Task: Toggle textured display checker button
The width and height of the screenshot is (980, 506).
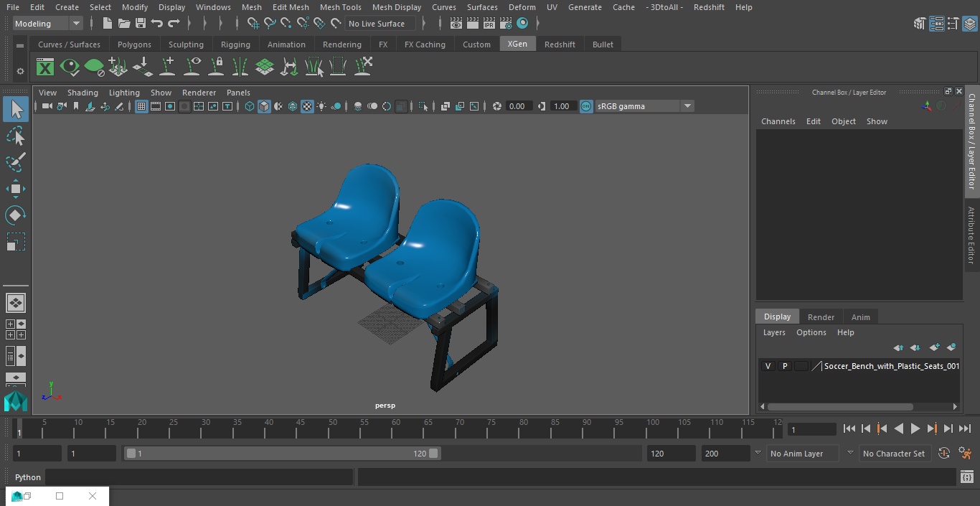Action: coord(307,106)
